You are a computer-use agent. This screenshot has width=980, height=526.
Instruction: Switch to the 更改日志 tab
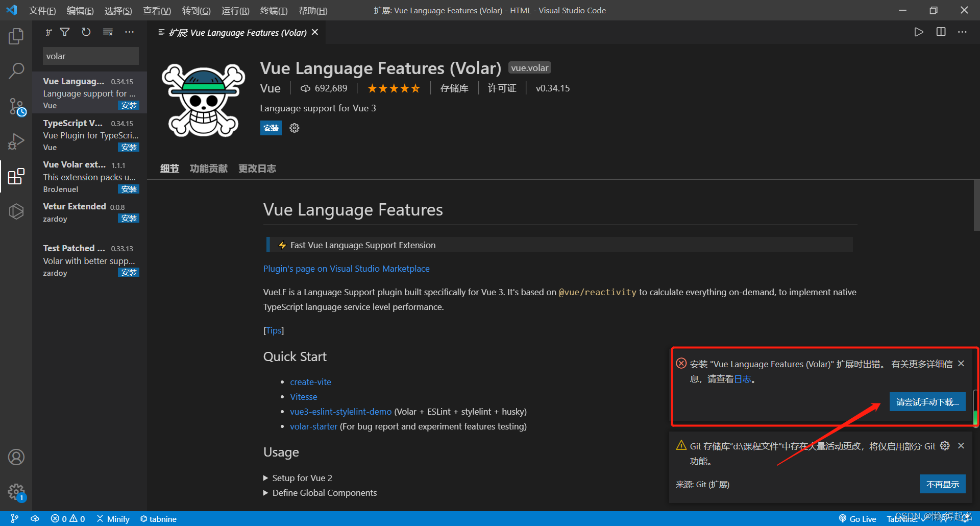click(257, 168)
